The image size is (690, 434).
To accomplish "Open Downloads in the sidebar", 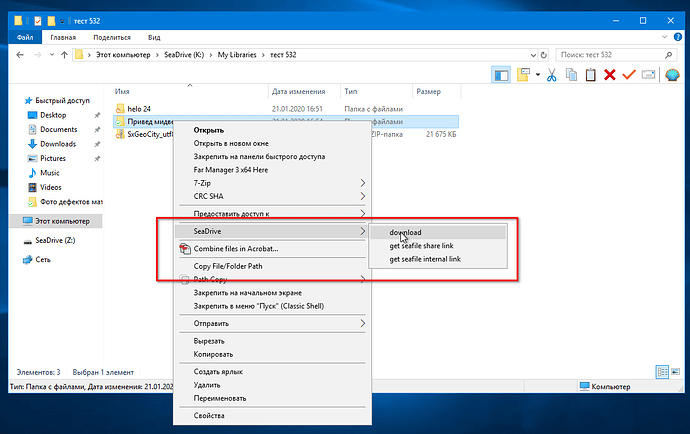I will [58, 144].
